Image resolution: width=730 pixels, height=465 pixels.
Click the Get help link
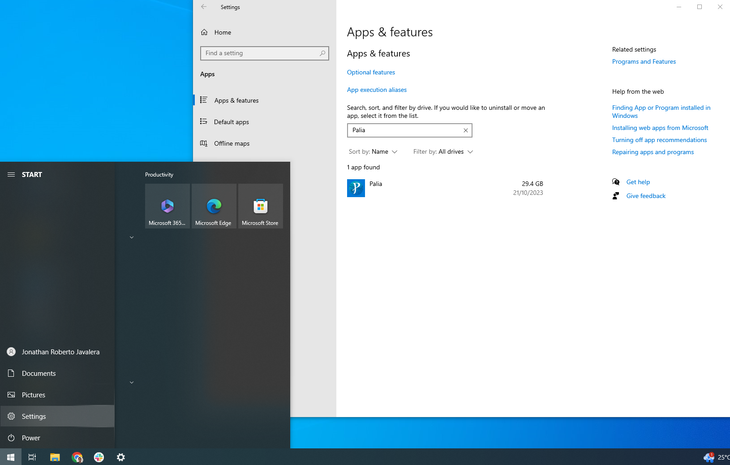pos(638,182)
